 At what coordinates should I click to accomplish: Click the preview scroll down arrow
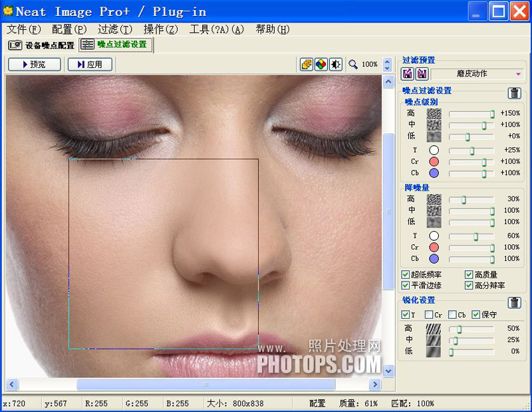tap(388, 371)
